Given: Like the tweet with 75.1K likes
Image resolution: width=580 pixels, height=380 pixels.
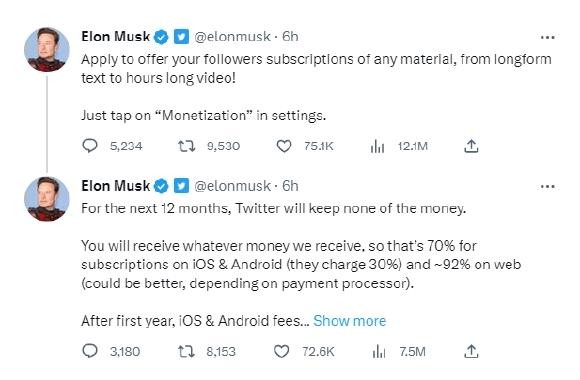Looking at the screenshot, I should [x=284, y=146].
